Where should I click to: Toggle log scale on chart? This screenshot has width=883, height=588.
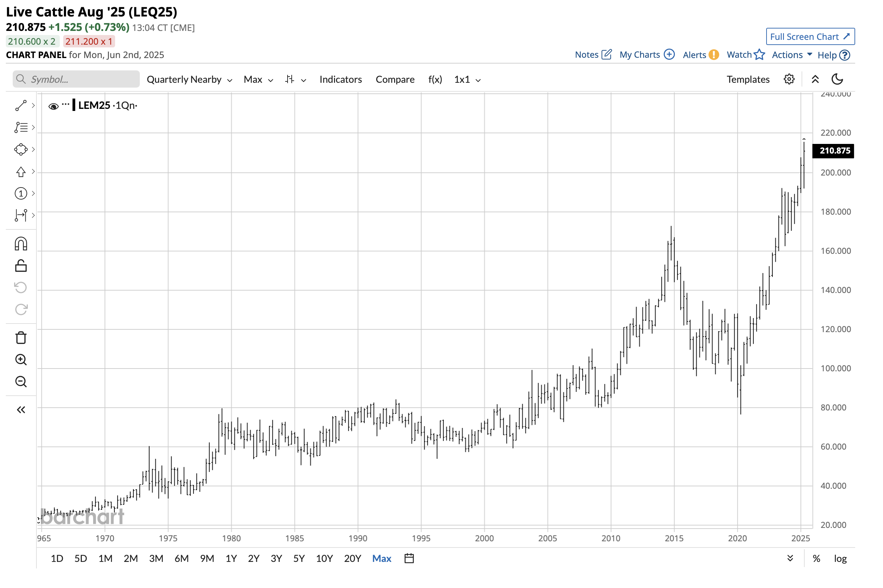pyautogui.click(x=840, y=558)
